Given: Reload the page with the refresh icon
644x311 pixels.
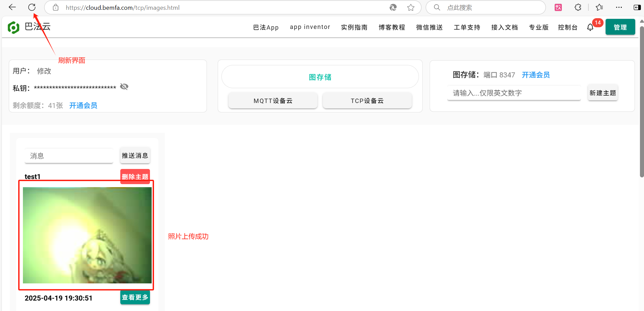Looking at the screenshot, I should coord(32,7).
